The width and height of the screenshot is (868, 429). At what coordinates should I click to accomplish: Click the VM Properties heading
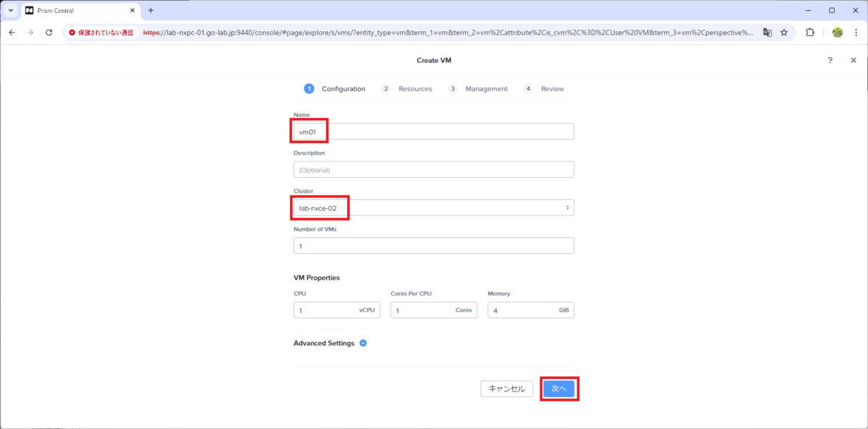coord(317,278)
